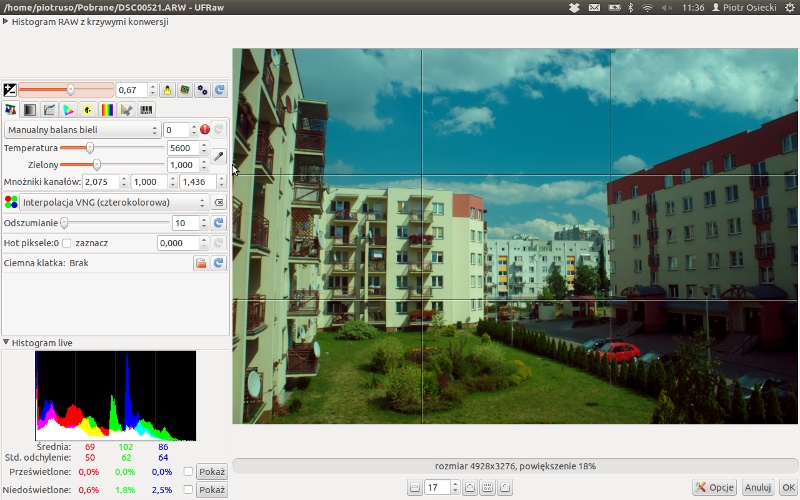The width and height of the screenshot is (800, 500).
Task: Click the zoom out button below preview
Action: (414, 487)
